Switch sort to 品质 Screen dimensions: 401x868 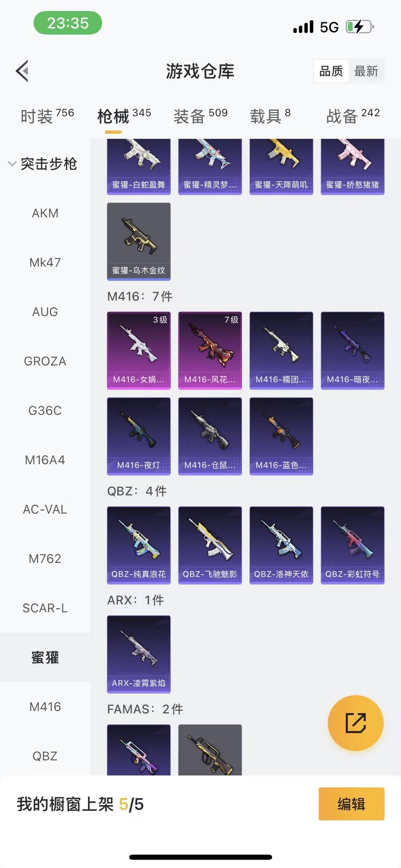[x=331, y=71]
